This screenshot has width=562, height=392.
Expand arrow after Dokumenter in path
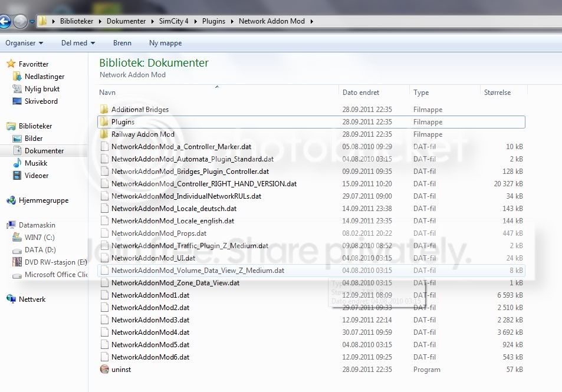click(152, 21)
